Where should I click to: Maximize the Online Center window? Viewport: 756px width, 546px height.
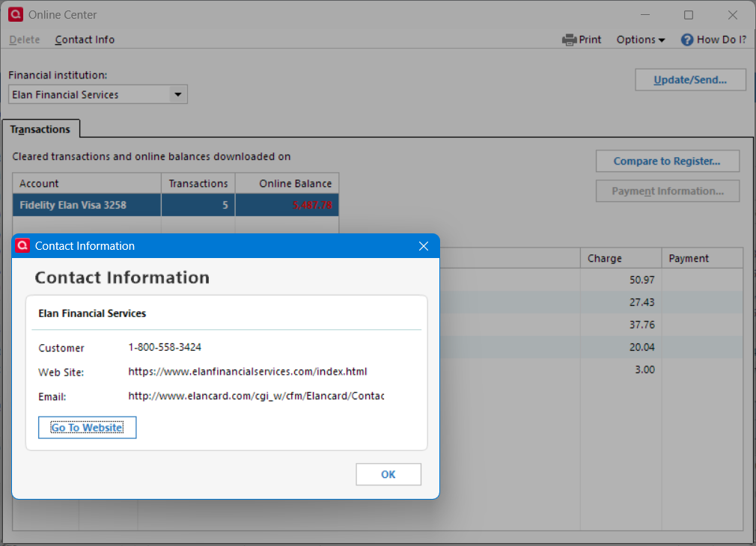(689, 15)
